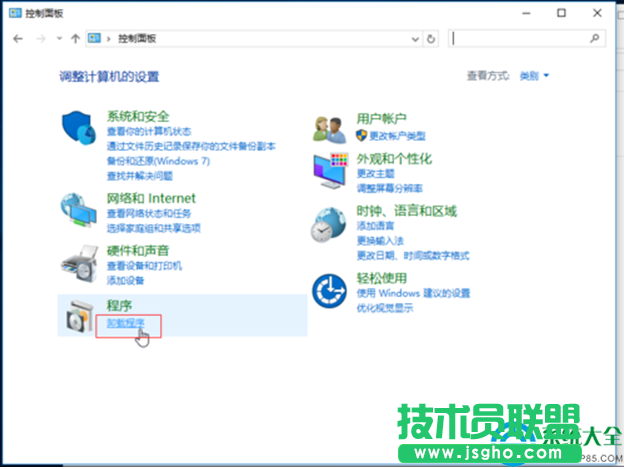Open the Hardware and Sound printer icon
The height and width of the screenshot is (469, 625).
coord(79,263)
